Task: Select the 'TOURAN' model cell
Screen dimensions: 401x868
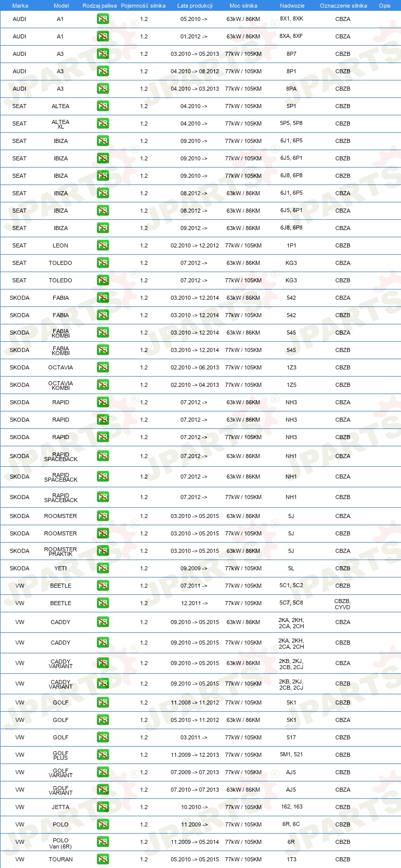Action: coord(61,859)
